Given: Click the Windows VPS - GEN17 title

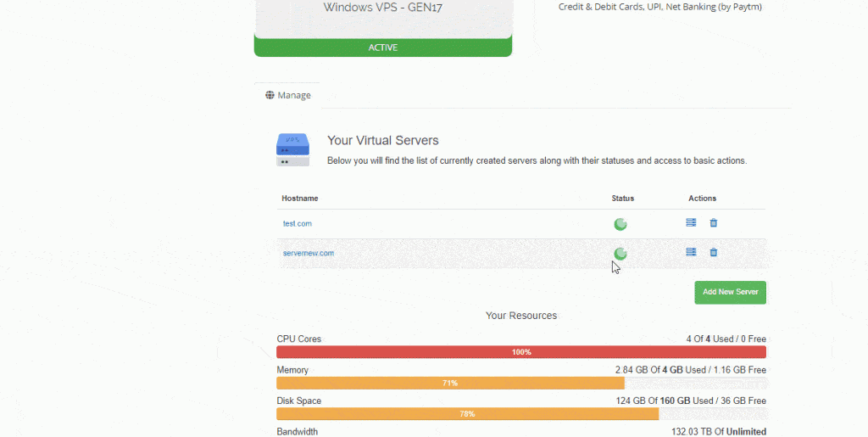Looking at the screenshot, I should (382, 7).
